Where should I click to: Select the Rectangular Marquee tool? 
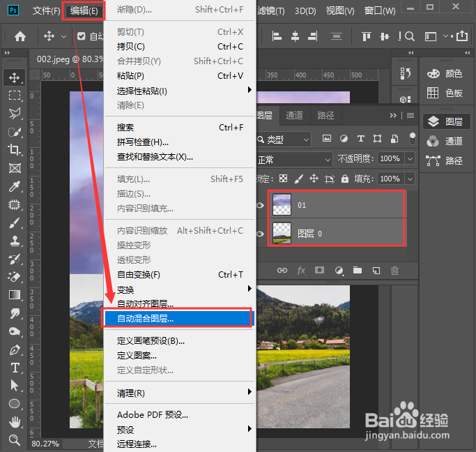click(14, 96)
